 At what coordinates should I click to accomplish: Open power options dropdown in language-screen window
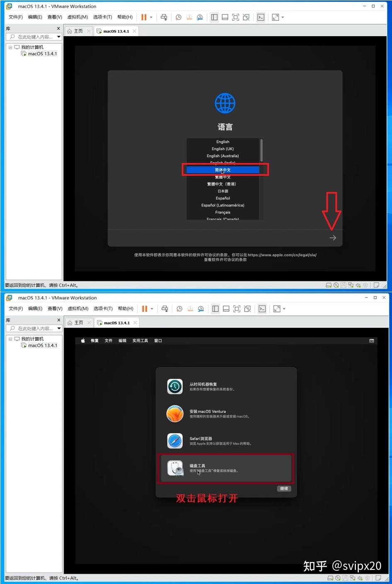151,17
